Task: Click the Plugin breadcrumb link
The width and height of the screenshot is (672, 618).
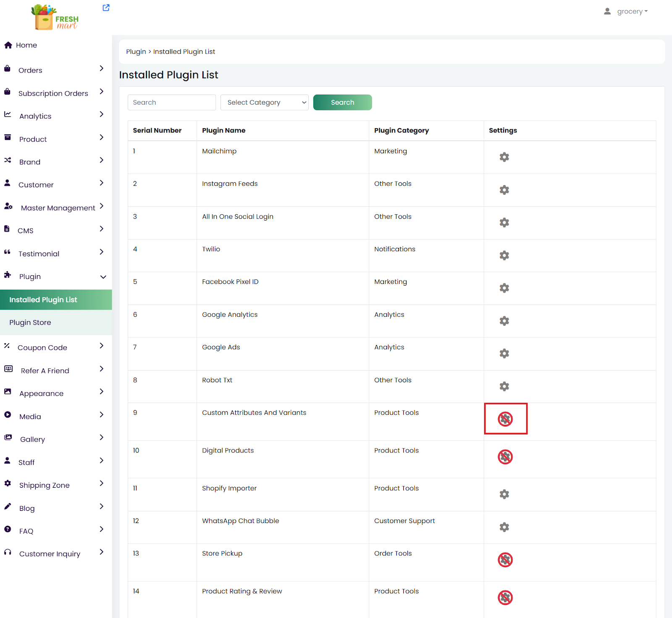Action: (x=136, y=52)
